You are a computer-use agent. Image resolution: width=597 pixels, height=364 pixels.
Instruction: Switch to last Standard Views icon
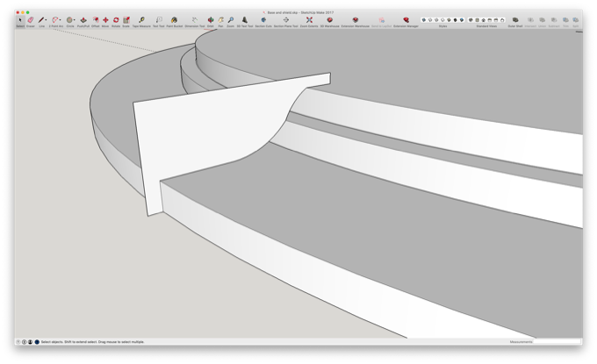502,20
